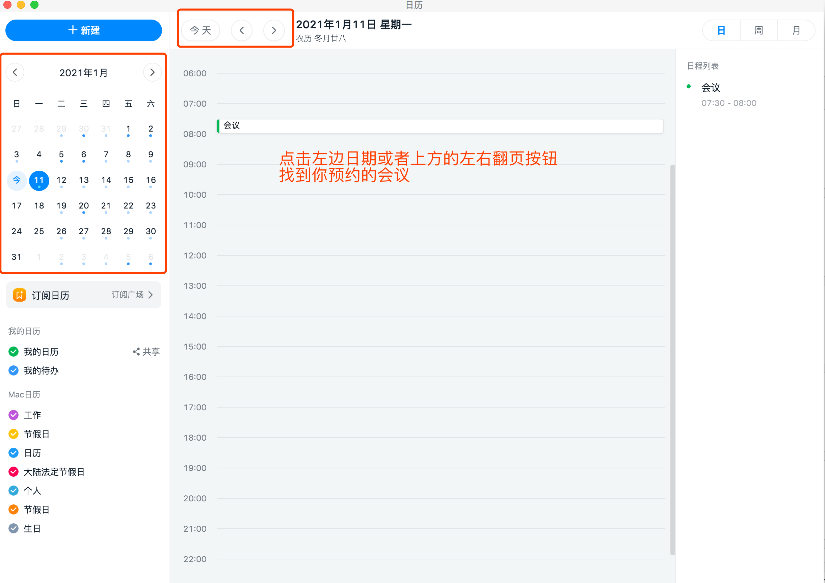Click the 今 today marker in mini calendar
Viewport: 825px width, 583px height.
[16, 180]
